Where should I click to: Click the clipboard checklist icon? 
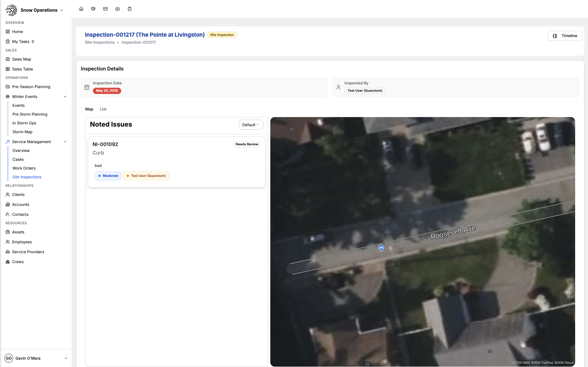pyautogui.click(x=130, y=9)
